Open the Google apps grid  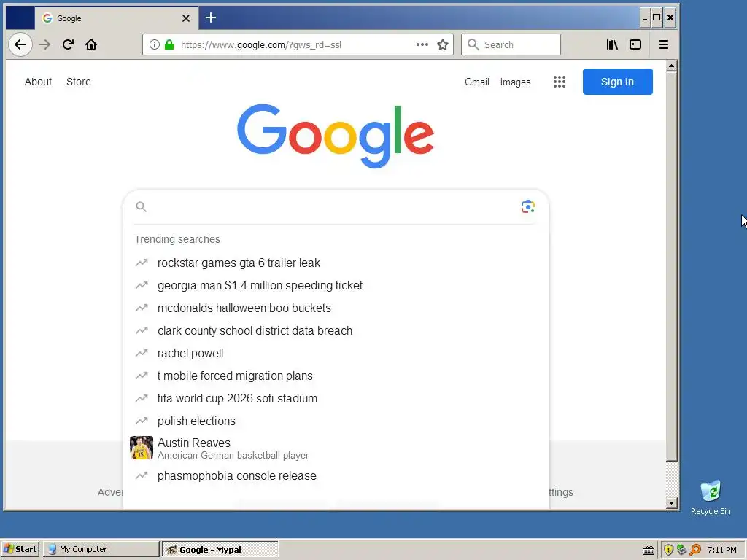560,82
